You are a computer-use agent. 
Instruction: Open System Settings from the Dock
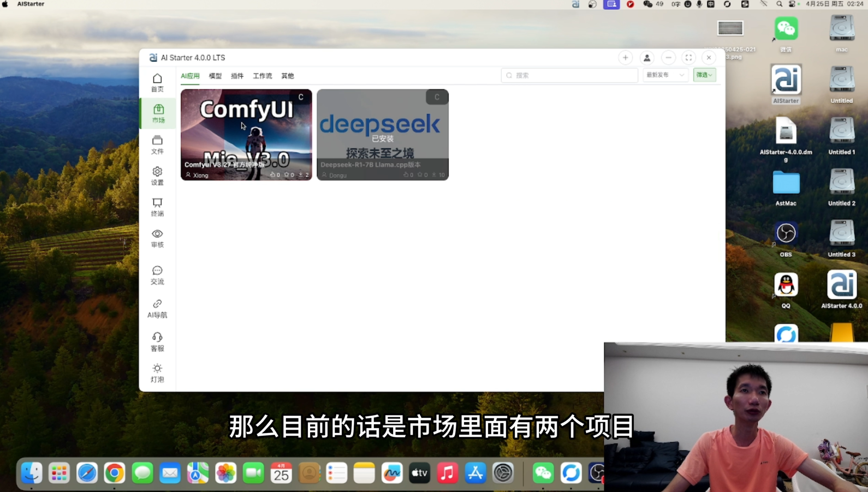(503, 473)
